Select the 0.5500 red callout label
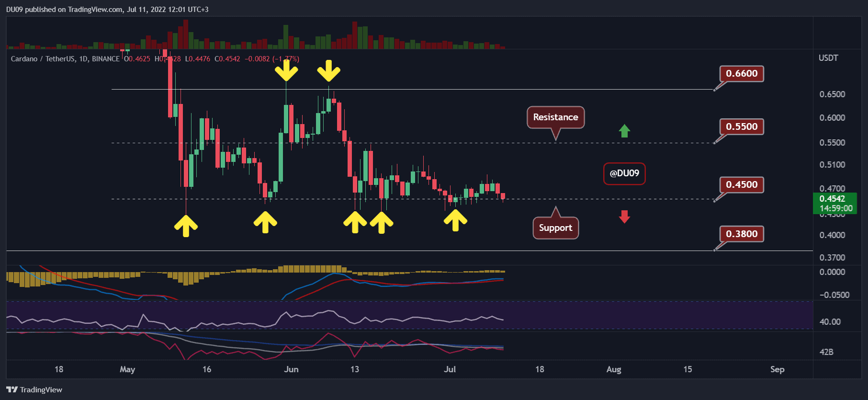The image size is (868, 400). [742, 127]
